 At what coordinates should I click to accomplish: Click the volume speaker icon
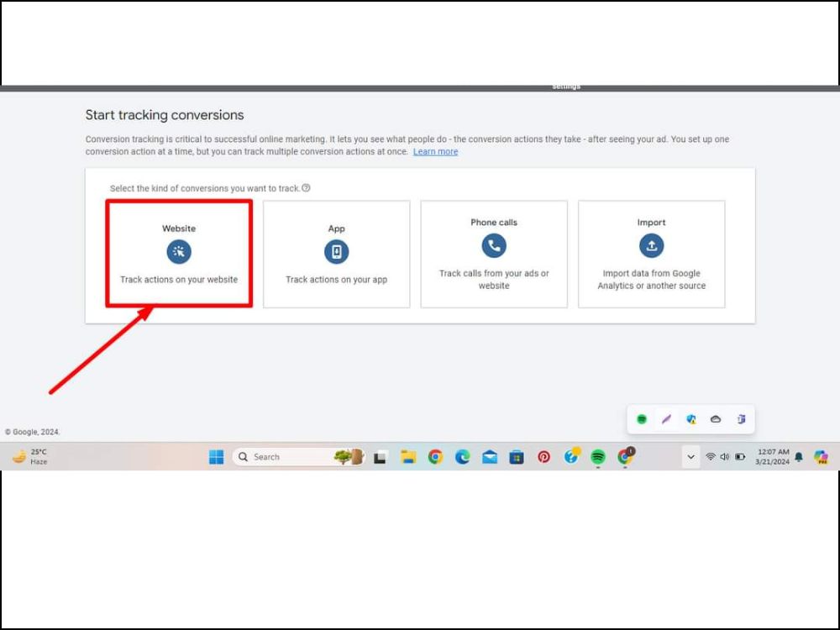point(725,456)
